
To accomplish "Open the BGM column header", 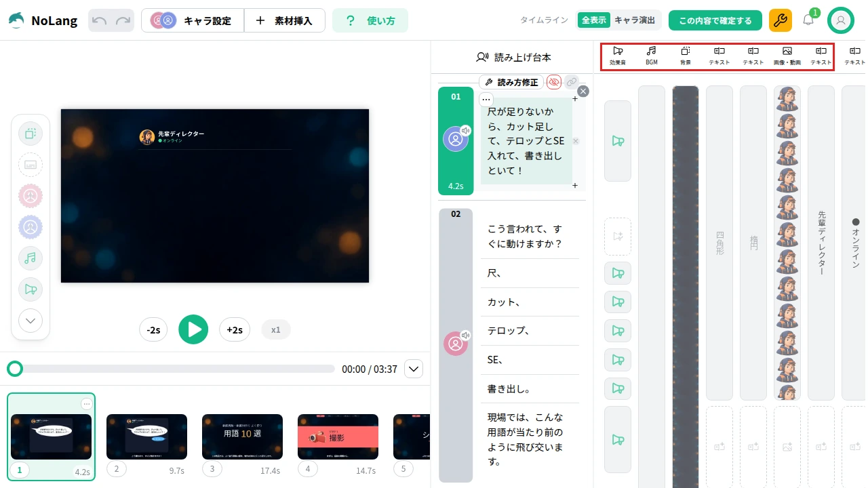I will point(652,56).
